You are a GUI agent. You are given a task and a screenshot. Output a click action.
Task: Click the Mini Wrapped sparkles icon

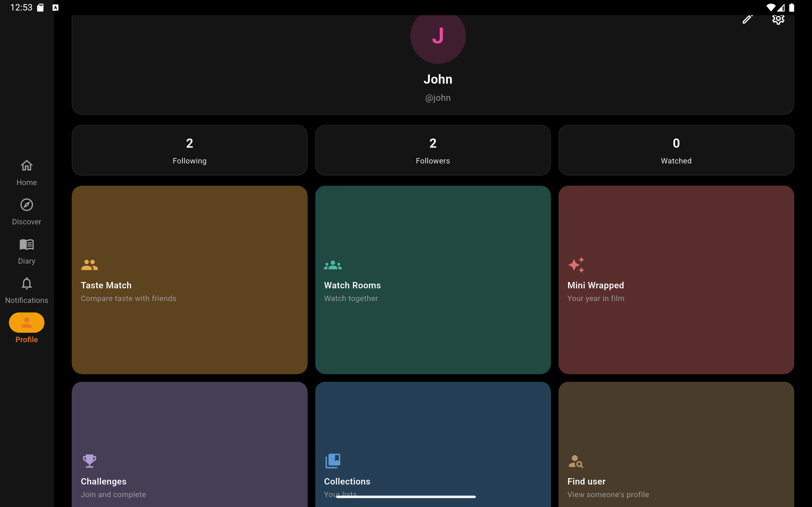[x=576, y=265]
